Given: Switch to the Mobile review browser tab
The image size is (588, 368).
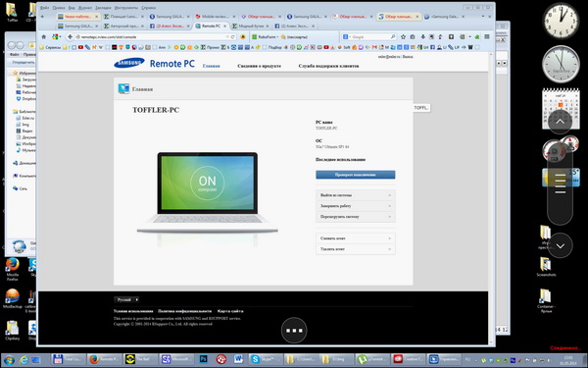Looking at the screenshot, I should pyautogui.click(x=216, y=17).
